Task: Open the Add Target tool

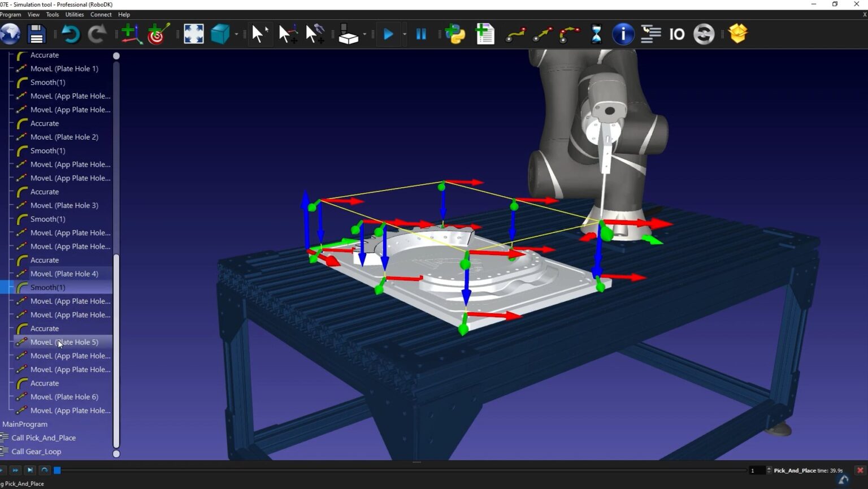Action: (156, 34)
